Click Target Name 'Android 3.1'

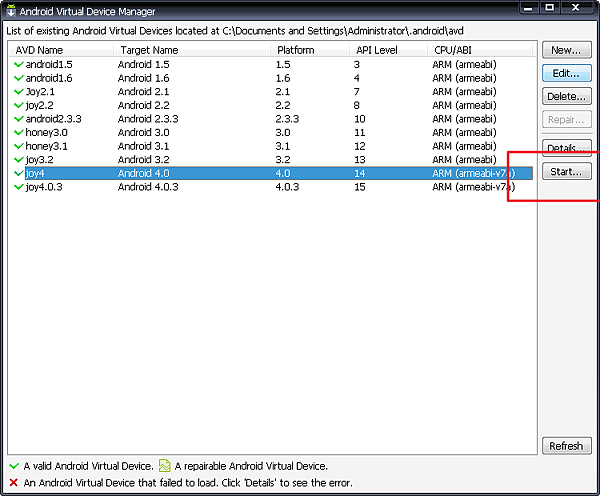point(143,146)
